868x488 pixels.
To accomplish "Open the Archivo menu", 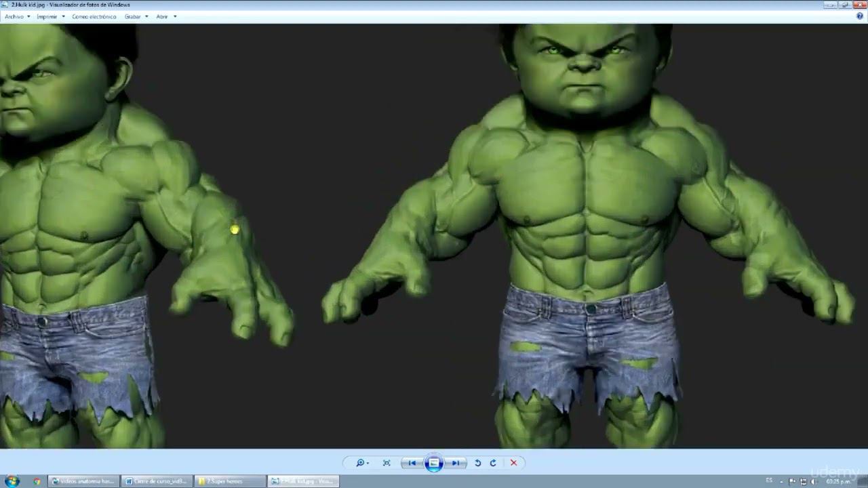I will 17,16.
